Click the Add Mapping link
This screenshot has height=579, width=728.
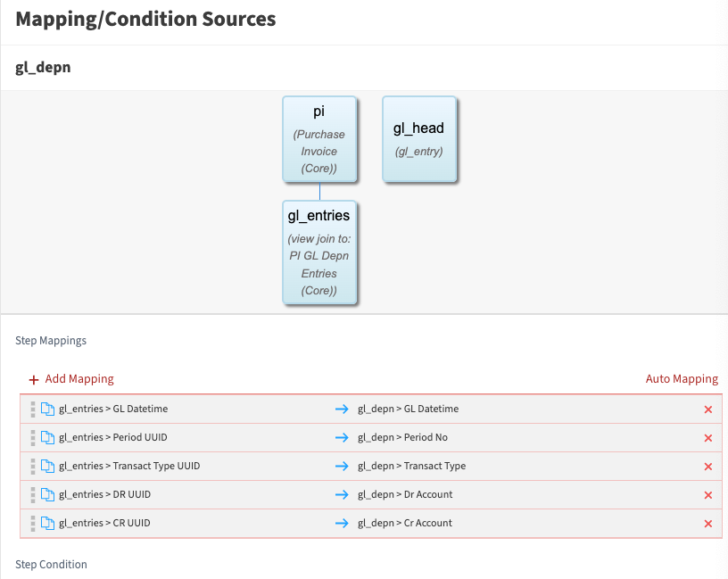click(x=79, y=379)
